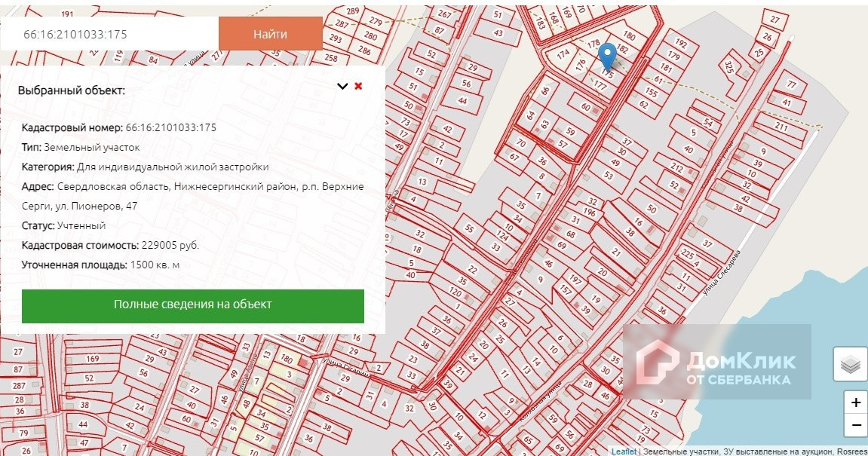The height and width of the screenshot is (456, 868).
Task: Click parcel 180 near the marker
Action: coord(629,35)
